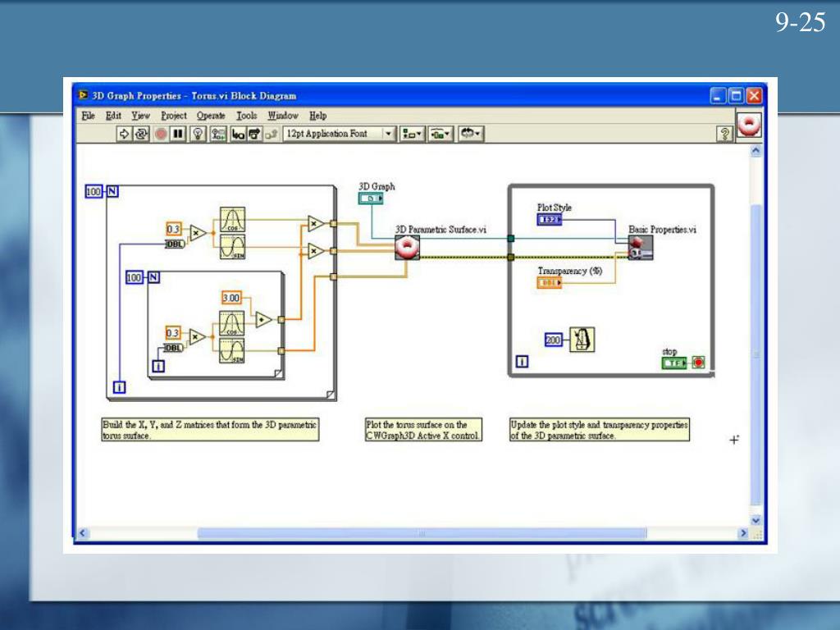
Task: Expand the Reorder dropdown in toolbar
Action: (x=471, y=134)
